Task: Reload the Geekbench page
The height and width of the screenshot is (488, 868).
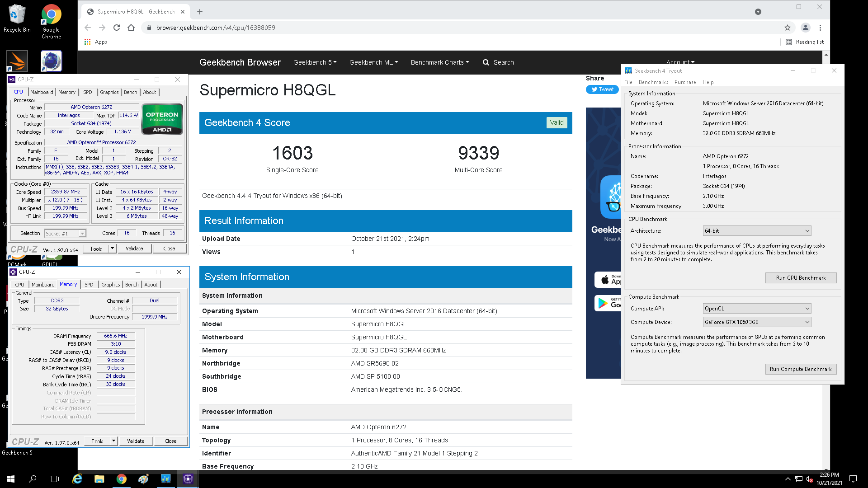Action: (117, 28)
